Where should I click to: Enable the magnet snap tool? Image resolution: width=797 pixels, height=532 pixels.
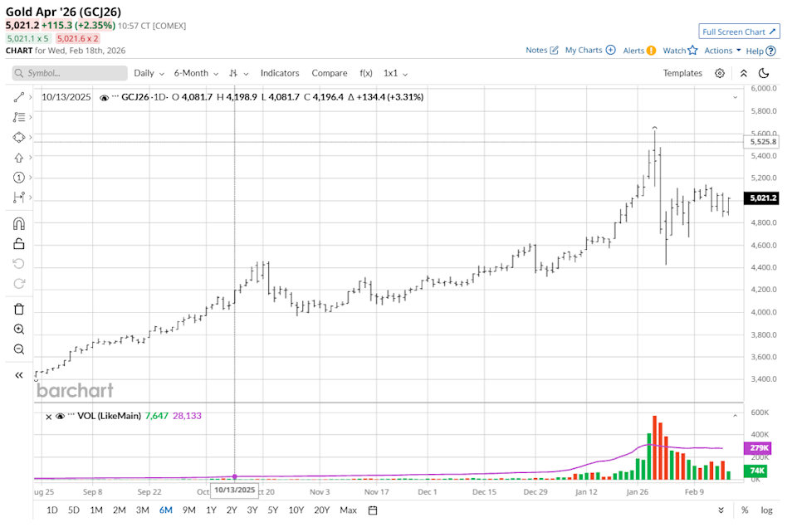pyautogui.click(x=18, y=223)
